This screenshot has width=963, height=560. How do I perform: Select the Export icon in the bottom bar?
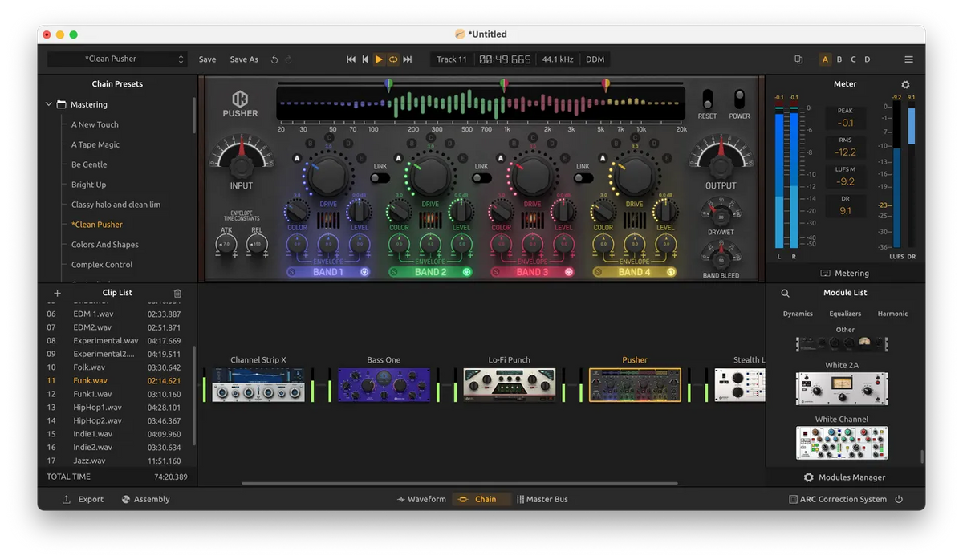[67, 499]
